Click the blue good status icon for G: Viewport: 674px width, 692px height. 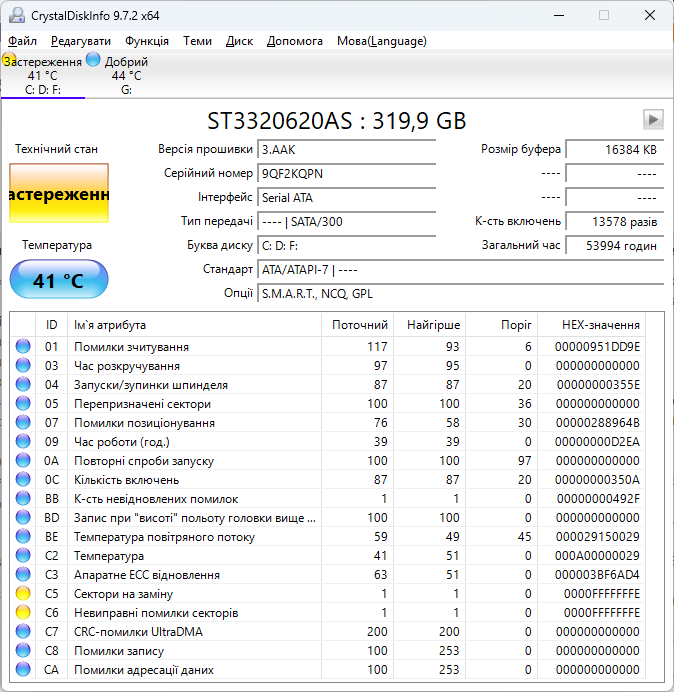[93, 59]
